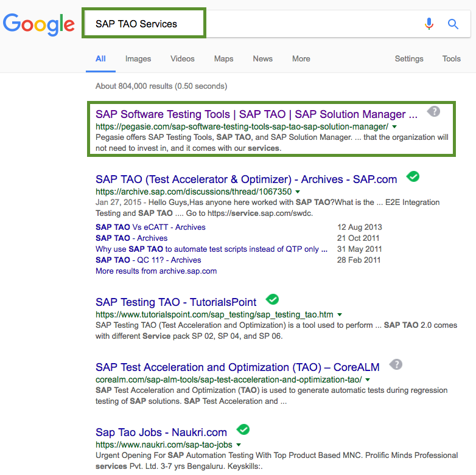The width and height of the screenshot is (476, 475).
Task: Expand dropdown arrow after archive.sap.com URL
Action: [298, 192]
